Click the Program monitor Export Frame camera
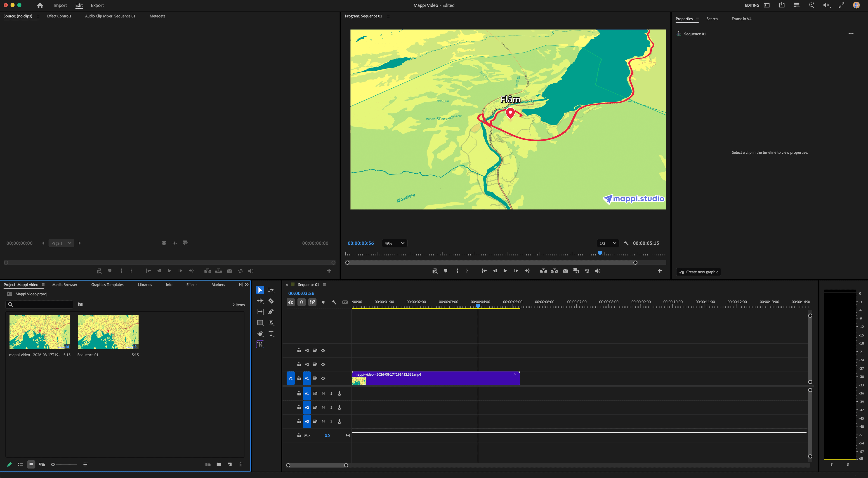 pos(565,271)
